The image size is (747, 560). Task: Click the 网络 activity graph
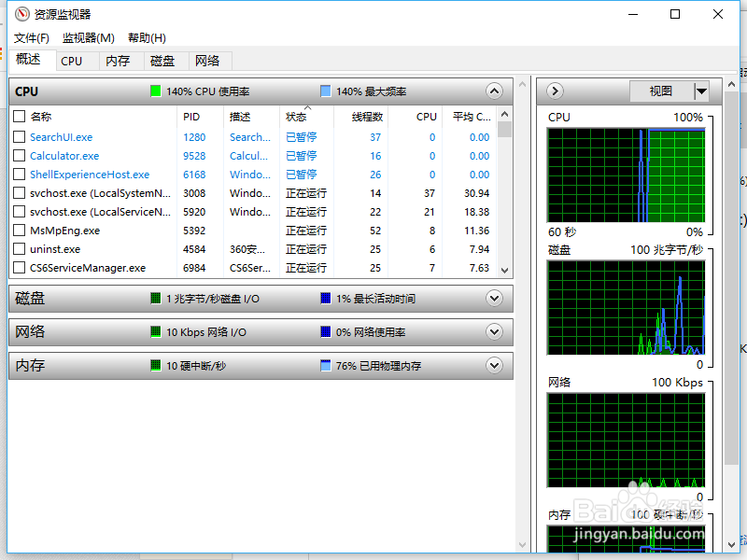tap(626, 441)
